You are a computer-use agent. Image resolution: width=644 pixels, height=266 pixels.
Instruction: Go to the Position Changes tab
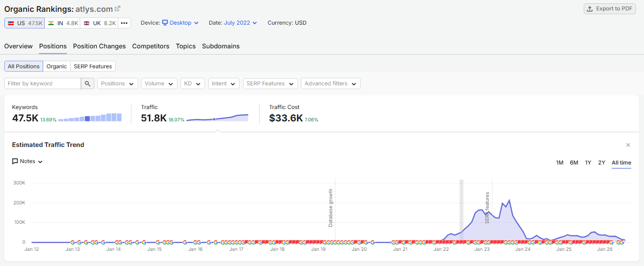click(99, 46)
